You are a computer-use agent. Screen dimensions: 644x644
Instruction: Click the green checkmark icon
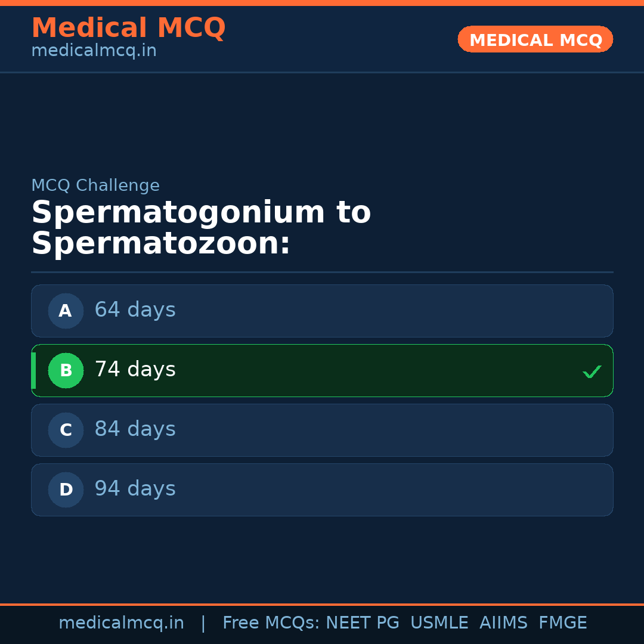pos(592,371)
